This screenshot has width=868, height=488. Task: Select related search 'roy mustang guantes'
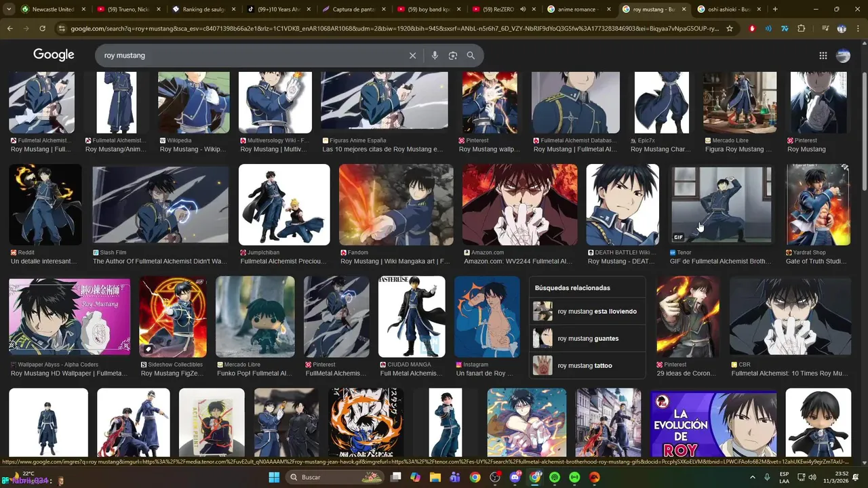(x=587, y=338)
